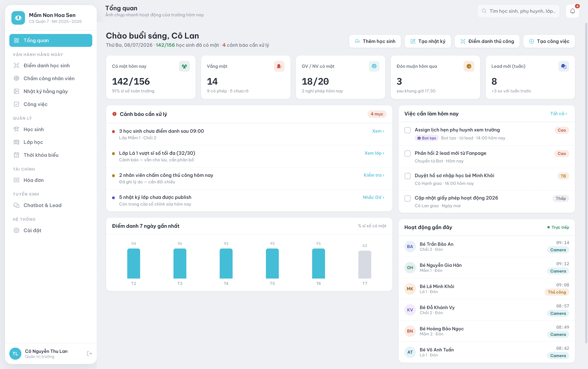Click the lotus logo of Mầm Non Hoa Sen

(x=18, y=18)
